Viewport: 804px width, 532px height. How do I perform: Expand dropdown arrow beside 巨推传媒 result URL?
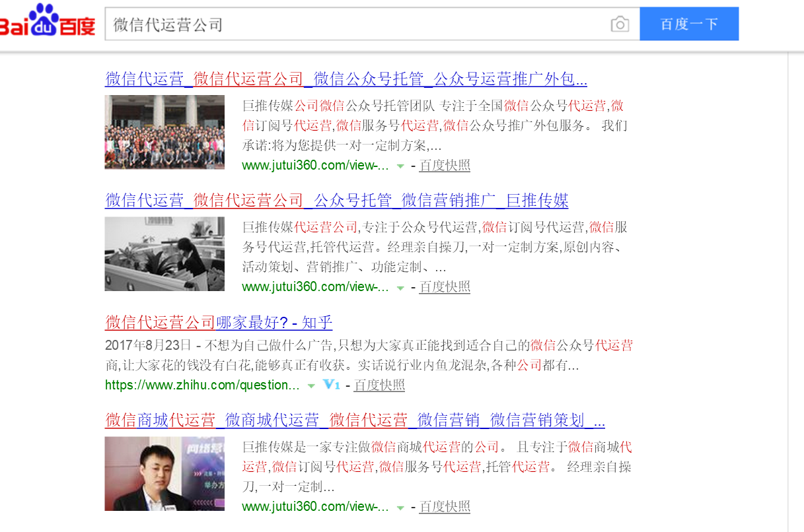400,287
